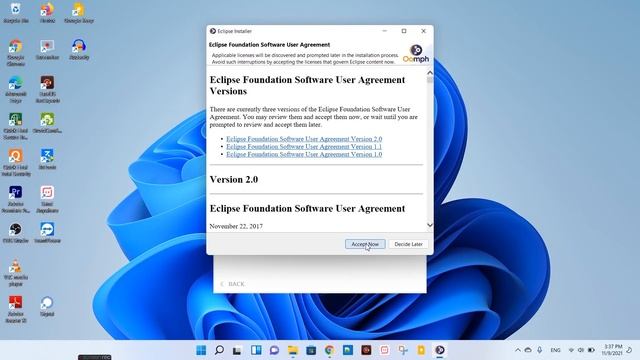The width and height of the screenshot is (640, 360).
Task: Click the OneDrive cloud tray icon
Action: [528, 350]
